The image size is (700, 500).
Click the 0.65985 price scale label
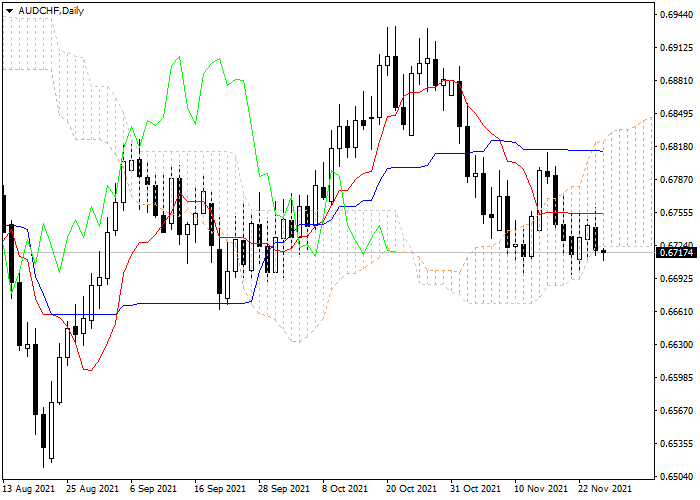tap(677, 378)
